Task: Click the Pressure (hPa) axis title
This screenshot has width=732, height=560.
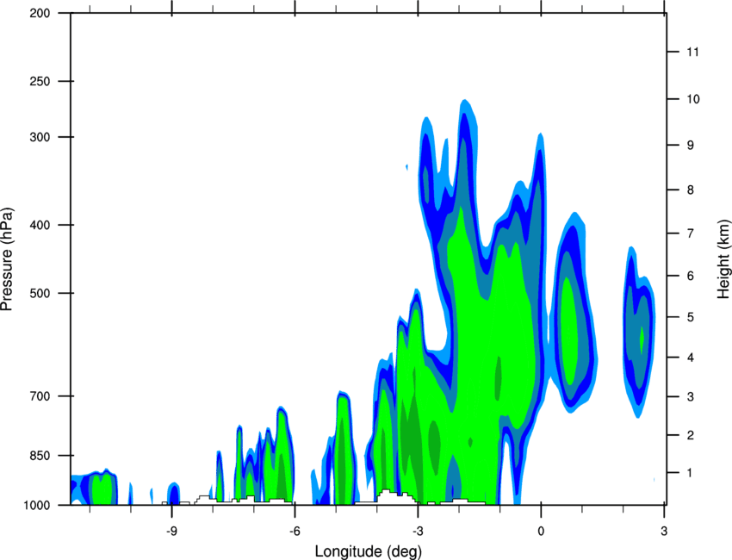Action: [x=7, y=259]
